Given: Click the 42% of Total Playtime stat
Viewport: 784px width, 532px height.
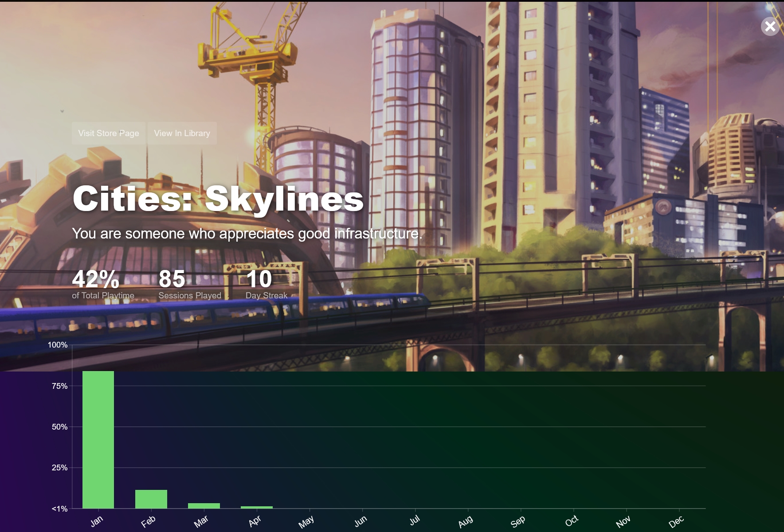Looking at the screenshot, I should [103, 285].
